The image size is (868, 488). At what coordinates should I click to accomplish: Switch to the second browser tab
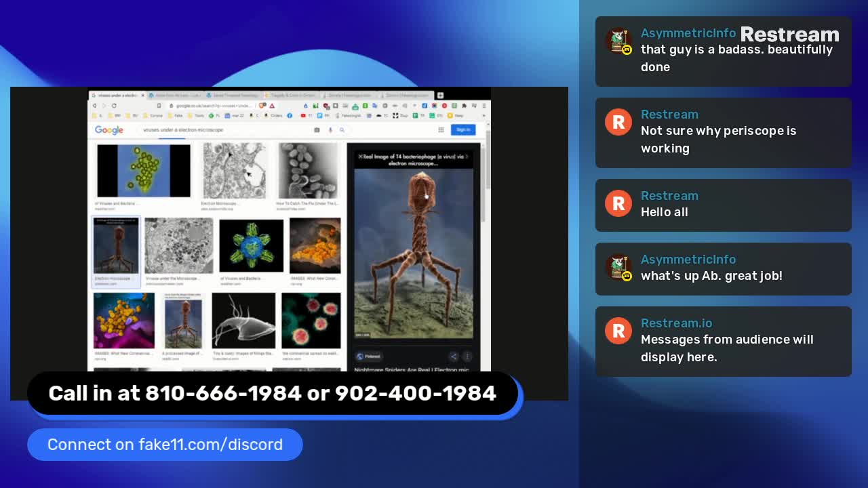[176, 96]
